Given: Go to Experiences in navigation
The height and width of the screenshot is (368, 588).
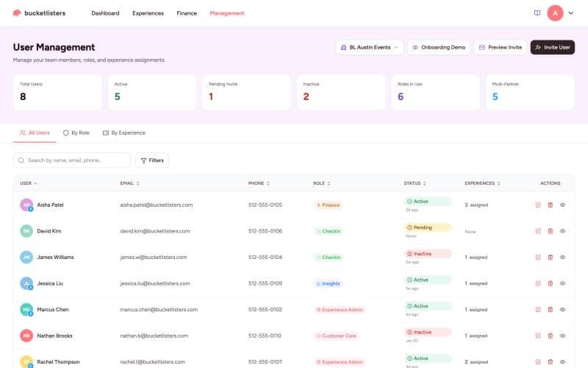Looking at the screenshot, I should point(148,13).
